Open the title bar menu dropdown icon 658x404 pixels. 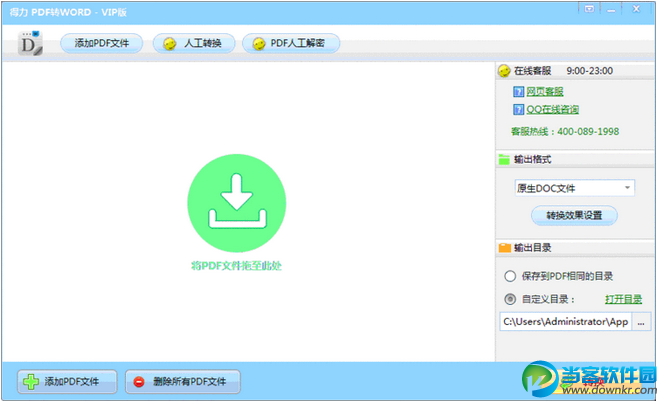[x=589, y=9]
